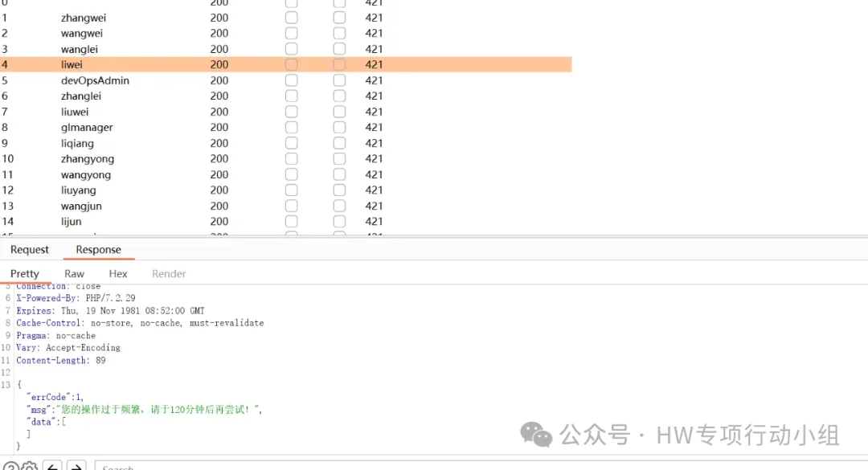Image resolution: width=868 pixels, height=470 pixels.
Task: Select the wangjun payload row
Action: pyautogui.click(x=285, y=206)
